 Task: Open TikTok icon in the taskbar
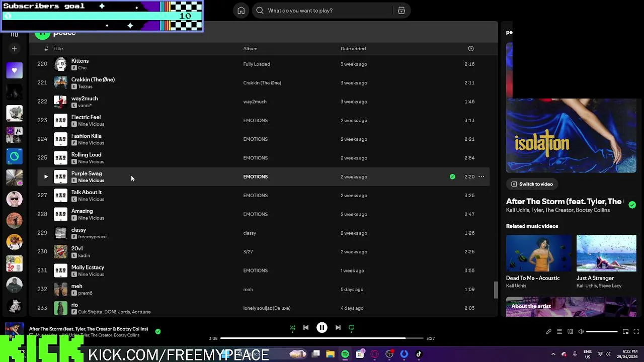click(419, 354)
